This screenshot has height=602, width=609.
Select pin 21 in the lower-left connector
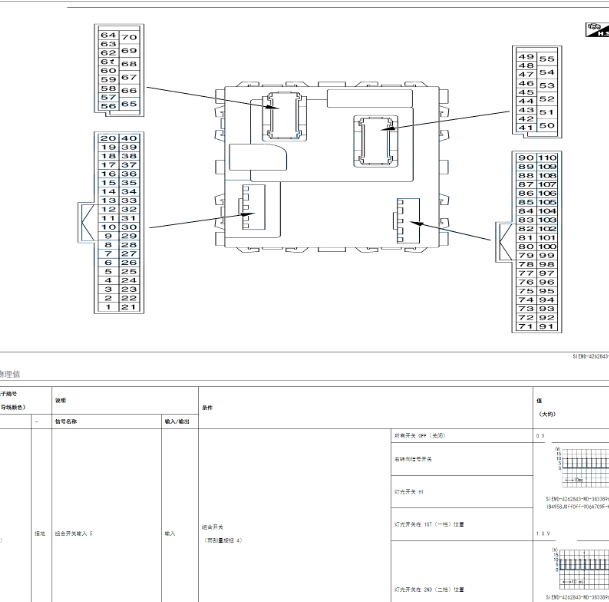pos(129,307)
